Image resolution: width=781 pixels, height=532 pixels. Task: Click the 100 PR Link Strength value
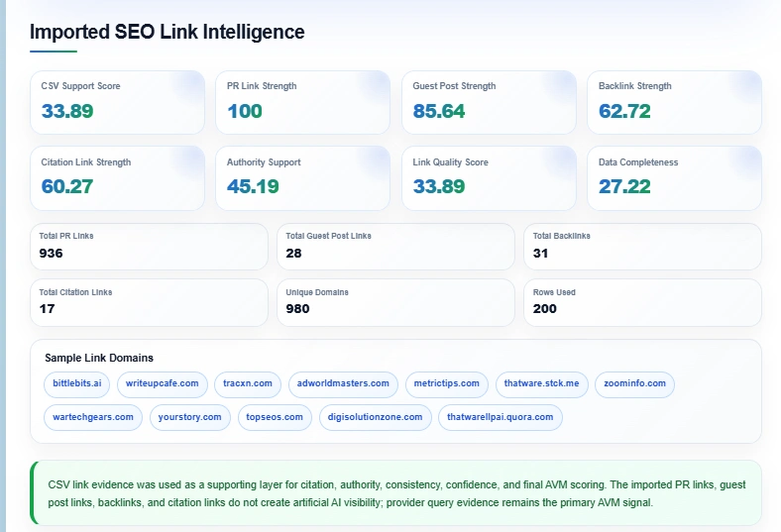click(245, 111)
